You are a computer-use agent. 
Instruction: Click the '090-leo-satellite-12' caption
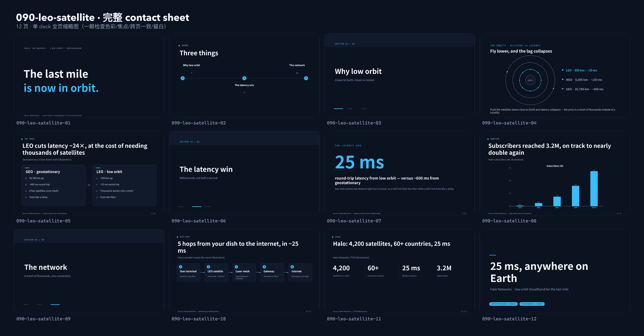point(509,319)
